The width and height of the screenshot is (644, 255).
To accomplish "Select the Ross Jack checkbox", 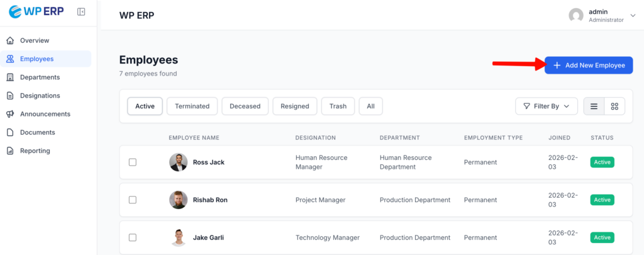I will pos(133,162).
